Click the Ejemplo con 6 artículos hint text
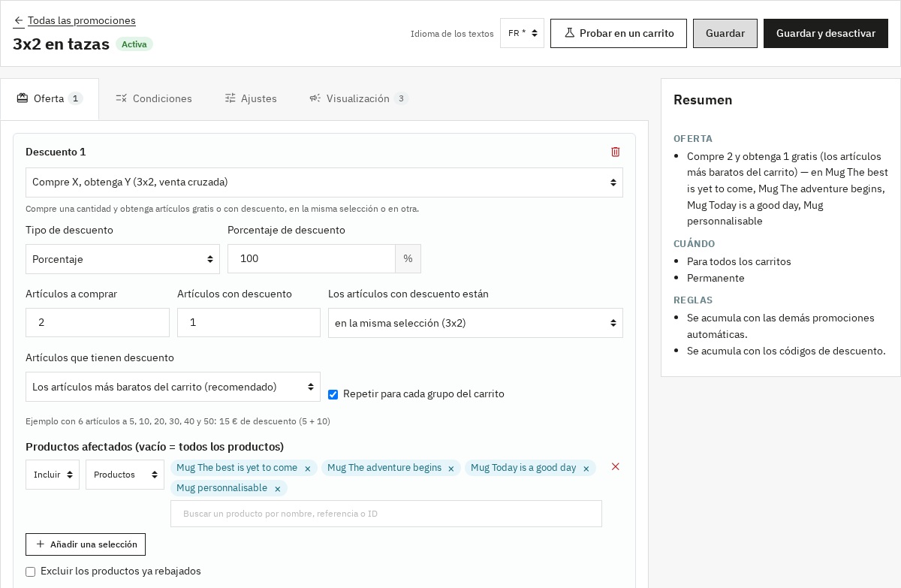This screenshot has height=588, width=901. [178, 421]
